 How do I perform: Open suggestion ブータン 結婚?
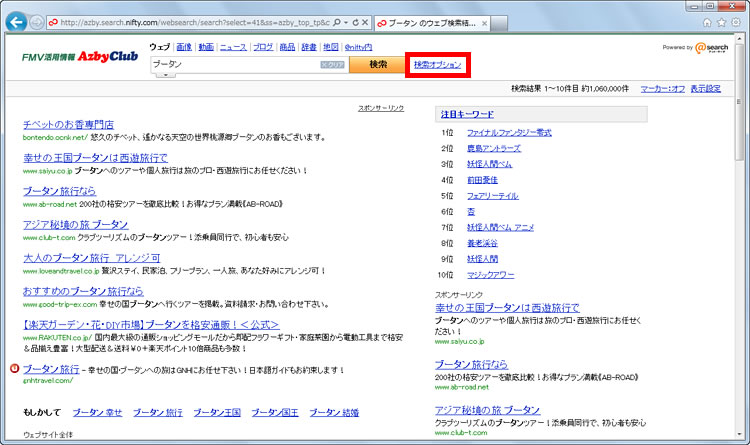point(334,412)
